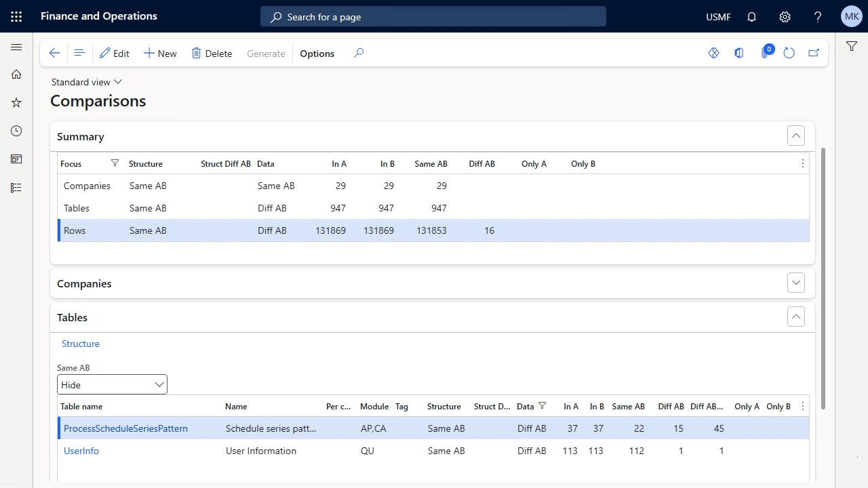
Task: Open page in new window icon
Action: [814, 53]
